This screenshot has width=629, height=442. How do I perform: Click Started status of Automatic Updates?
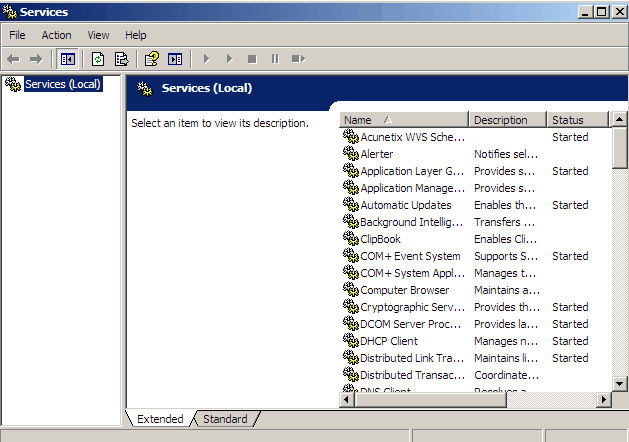coord(570,205)
